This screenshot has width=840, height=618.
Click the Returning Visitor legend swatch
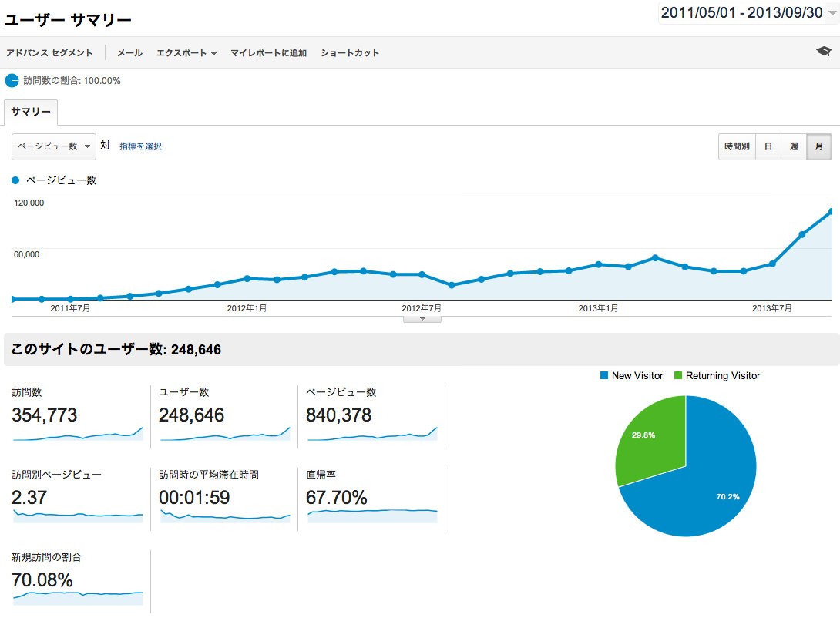tap(678, 375)
